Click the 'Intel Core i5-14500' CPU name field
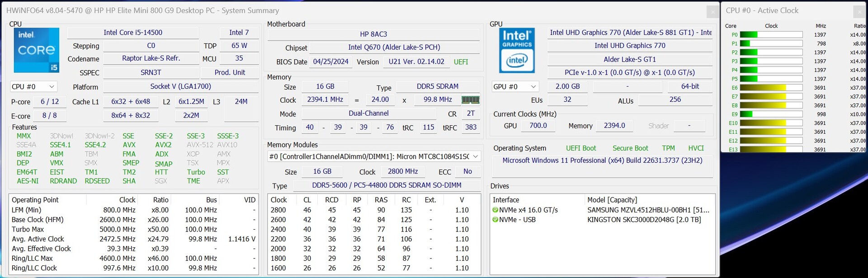This screenshot has height=278, width=868. pos(133,33)
